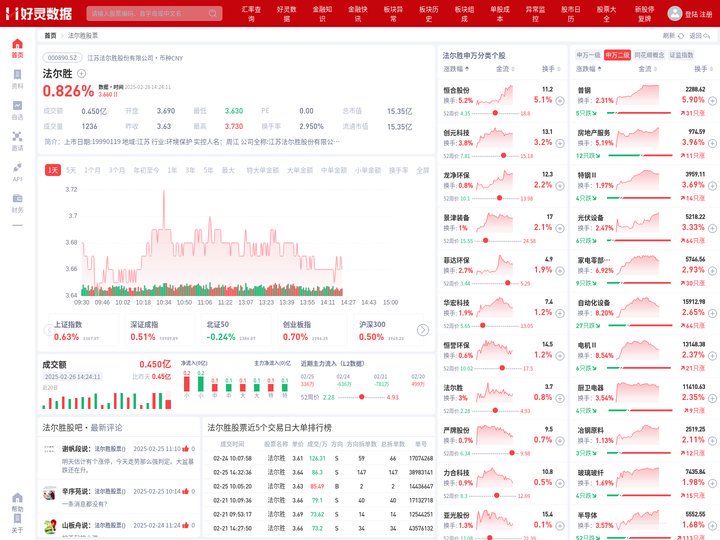The image size is (720, 540).
Task: Add 普钢 sector with its plus icon
Action: point(712,101)
